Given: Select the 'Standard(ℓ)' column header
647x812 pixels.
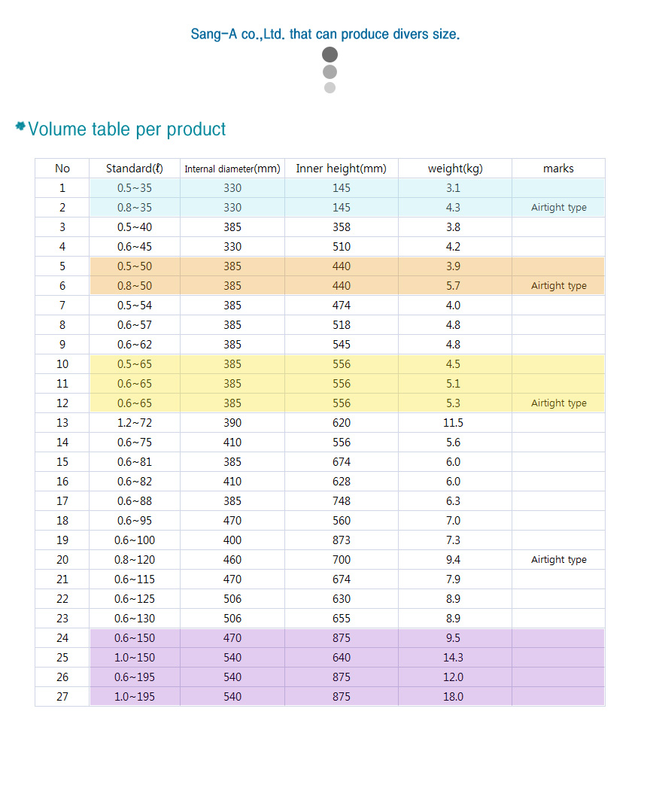Looking at the screenshot, I should (x=135, y=169).
